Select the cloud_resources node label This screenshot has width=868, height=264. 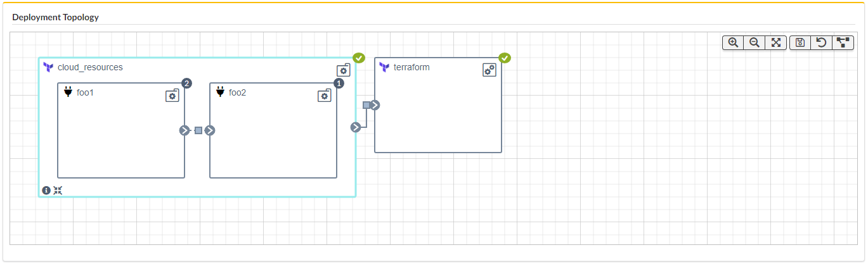[x=90, y=67]
